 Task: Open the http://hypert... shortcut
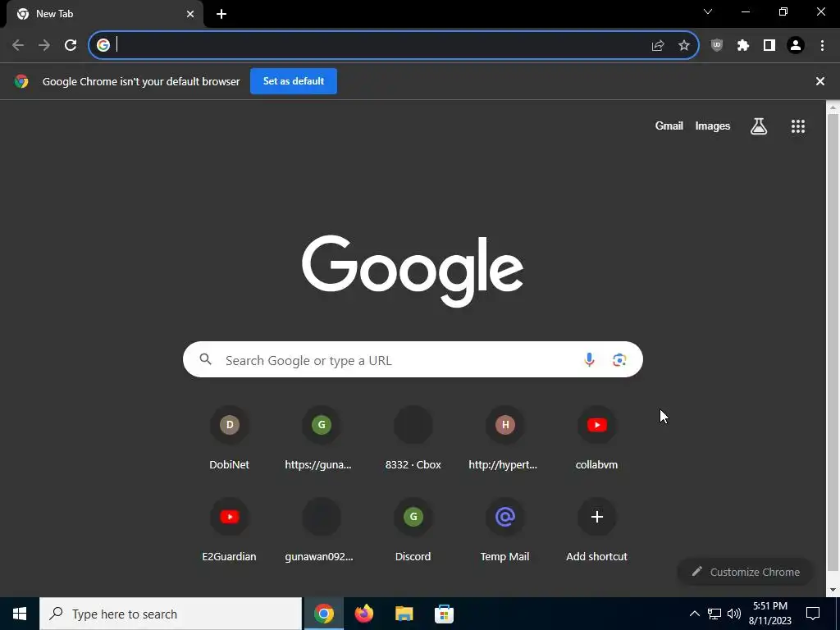click(504, 440)
